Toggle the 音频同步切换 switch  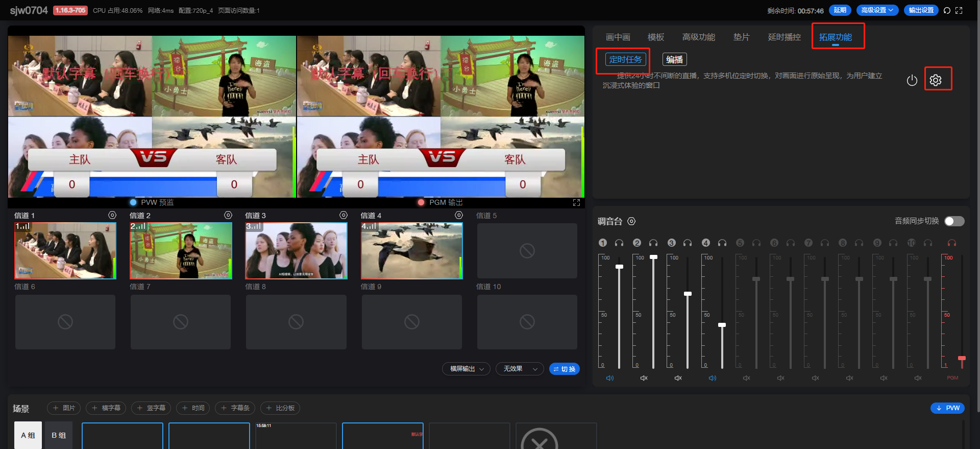pos(954,221)
